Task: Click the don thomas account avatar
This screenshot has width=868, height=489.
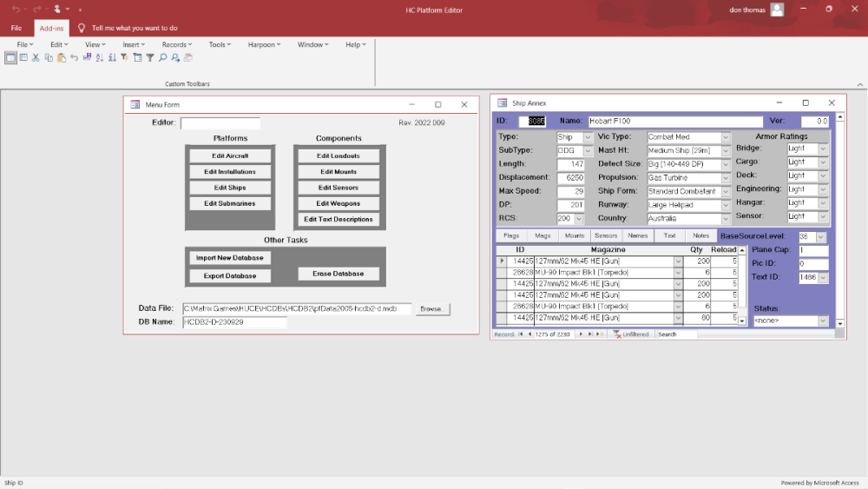Action: click(x=777, y=10)
